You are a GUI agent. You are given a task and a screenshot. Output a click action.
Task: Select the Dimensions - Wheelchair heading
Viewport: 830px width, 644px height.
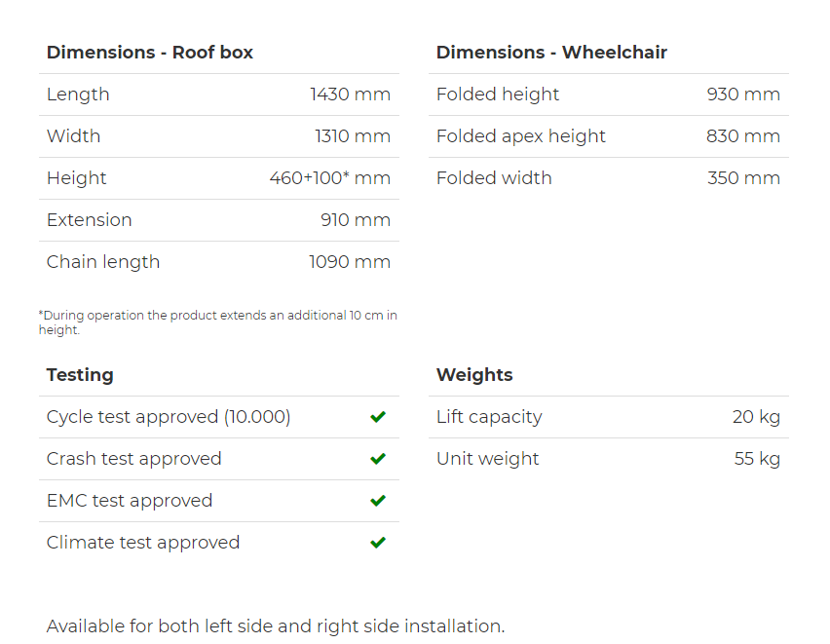pos(551,53)
